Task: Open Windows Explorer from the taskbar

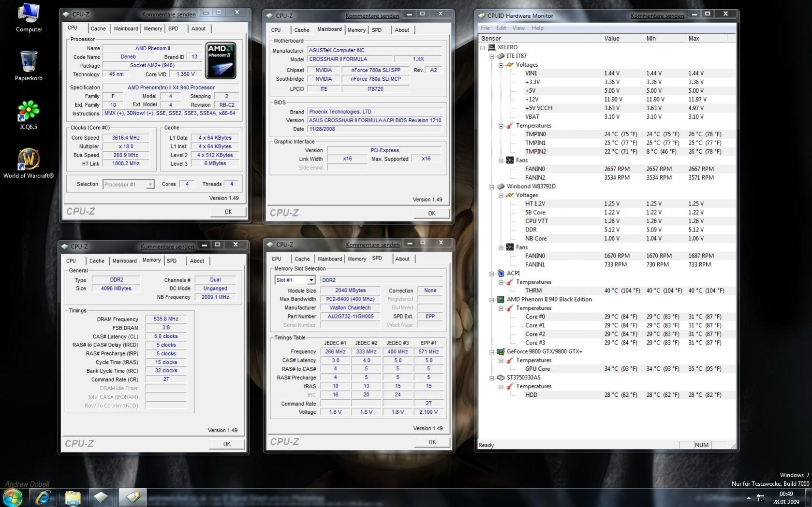Action: (x=73, y=497)
